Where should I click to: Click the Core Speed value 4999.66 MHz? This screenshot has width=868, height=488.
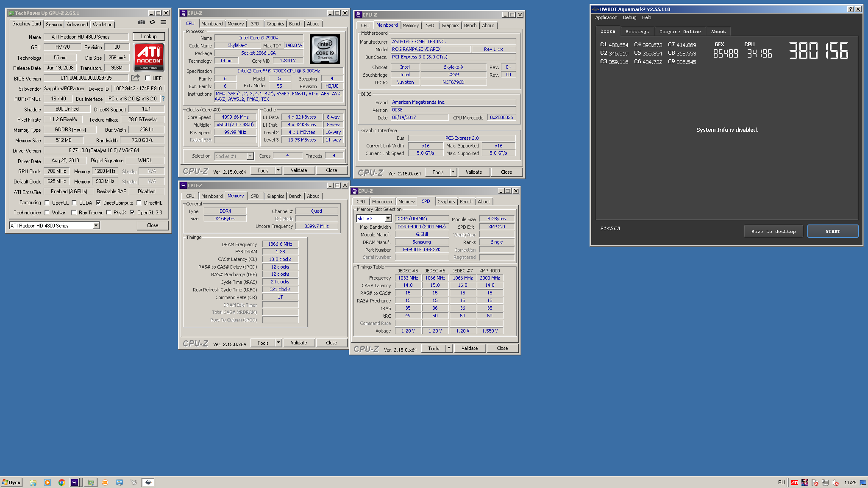tap(235, 117)
